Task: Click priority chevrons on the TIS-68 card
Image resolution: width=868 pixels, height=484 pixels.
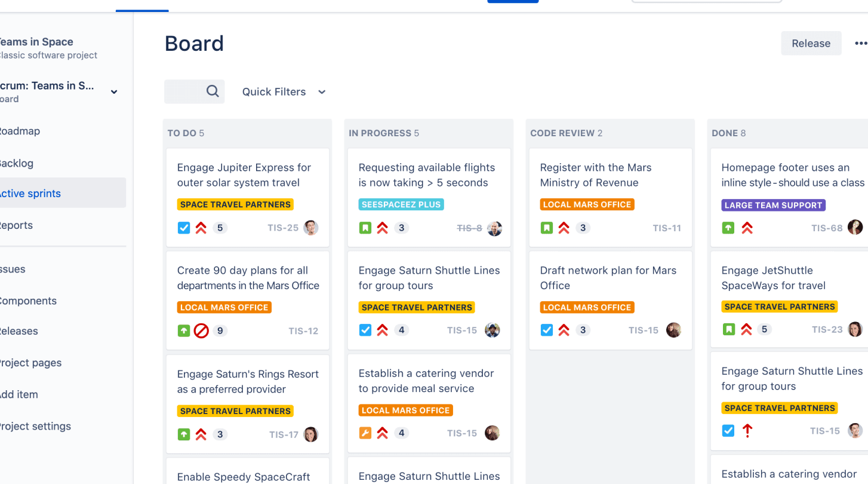Action: point(747,228)
